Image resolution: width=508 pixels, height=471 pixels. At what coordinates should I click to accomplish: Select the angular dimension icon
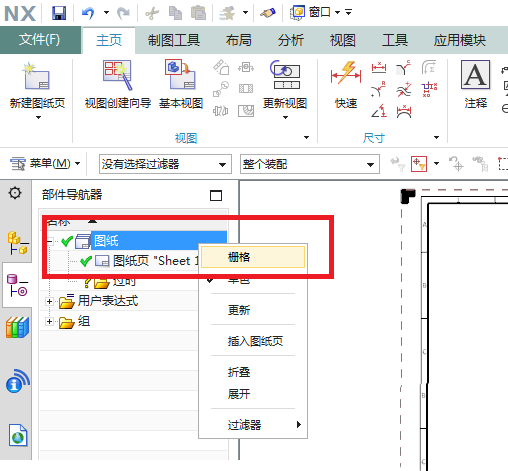tap(379, 111)
